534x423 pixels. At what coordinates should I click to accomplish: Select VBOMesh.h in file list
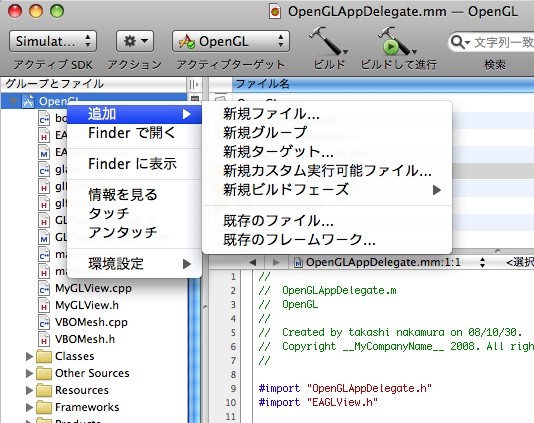click(85, 339)
